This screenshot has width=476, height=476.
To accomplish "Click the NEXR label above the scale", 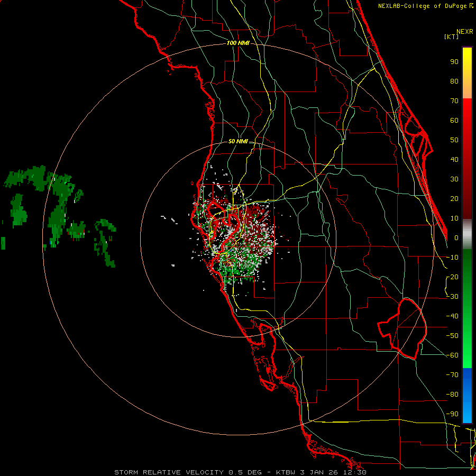I will [x=465, y=32].
